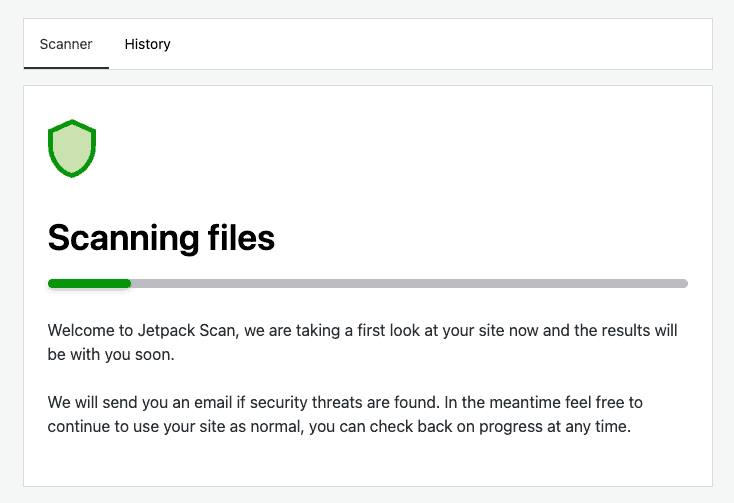The image size is (734, 503).
Task: Select the Scanner tab
Action: coord(66,44)
